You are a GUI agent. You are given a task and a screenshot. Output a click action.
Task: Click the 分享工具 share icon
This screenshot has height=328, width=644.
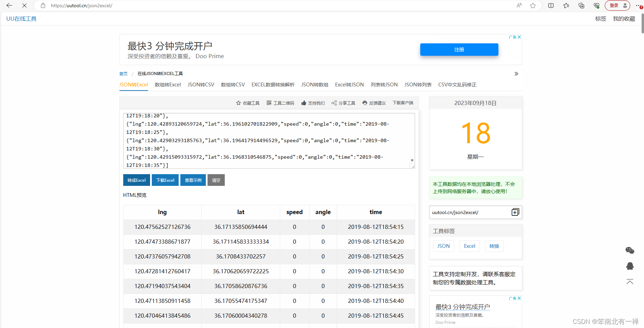(x=334, y=103)
